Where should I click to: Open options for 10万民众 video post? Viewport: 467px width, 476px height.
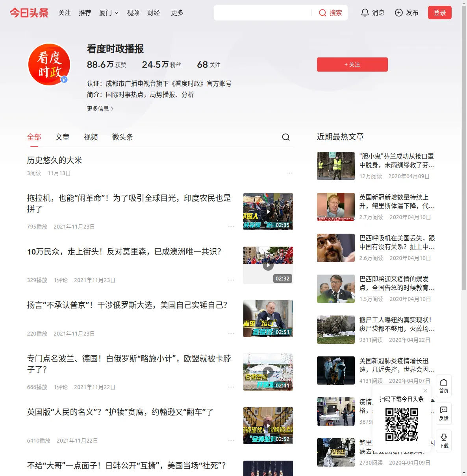click(231, 280)
